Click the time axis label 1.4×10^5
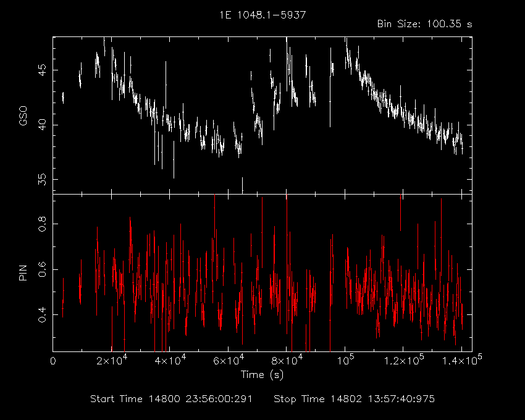Viewport: 525px width, 420px height. click(x=463, y=359)
